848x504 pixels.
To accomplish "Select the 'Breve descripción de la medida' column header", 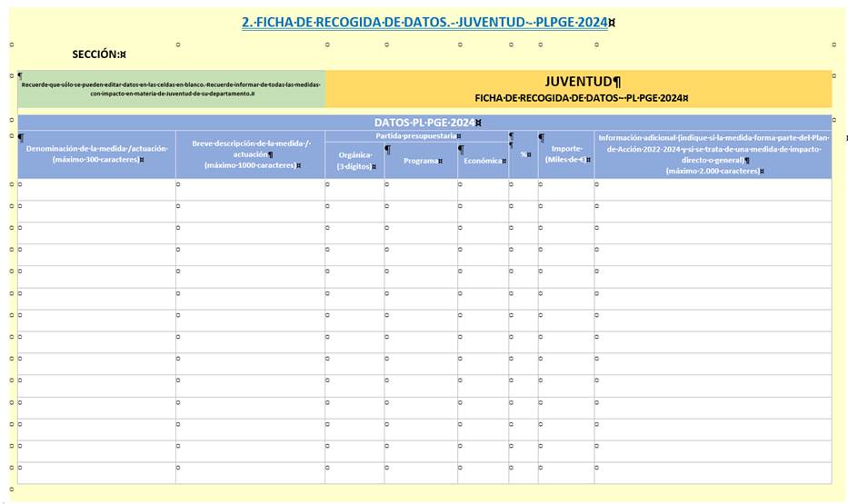I will click(250, 154).
